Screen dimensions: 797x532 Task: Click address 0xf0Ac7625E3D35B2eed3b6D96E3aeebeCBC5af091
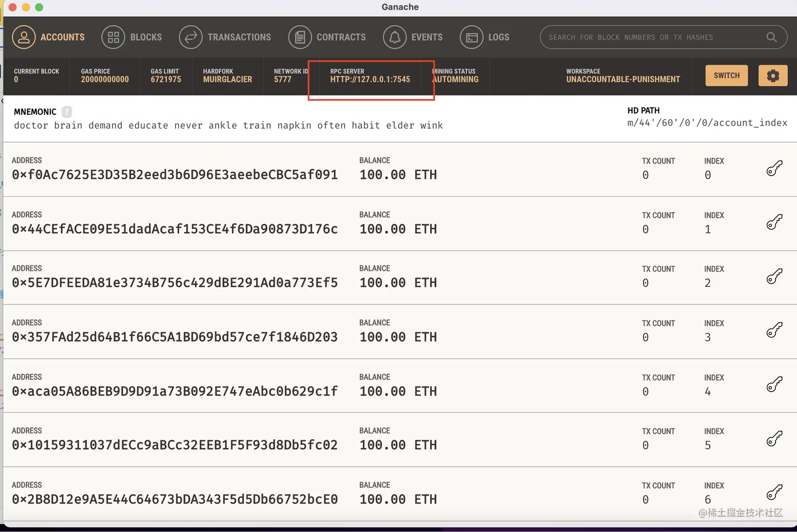click(175, 175)
